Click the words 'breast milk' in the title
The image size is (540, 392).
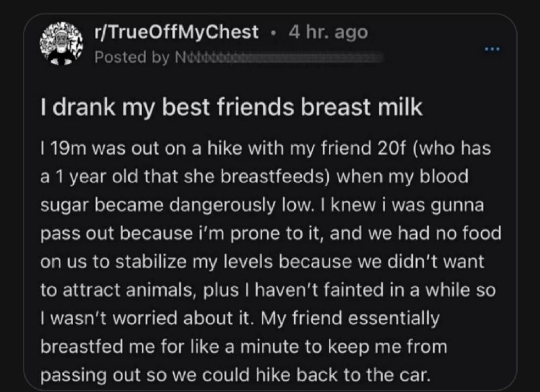pos(362,107)
